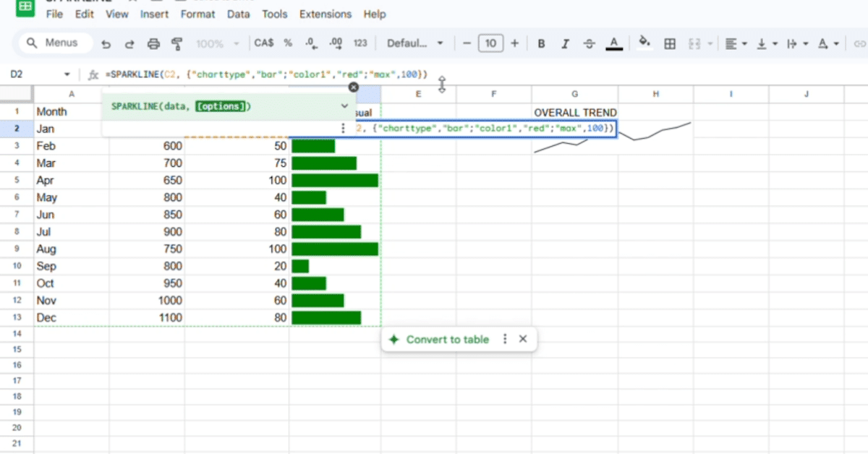Toggle bold formatting

pos(541,43)
